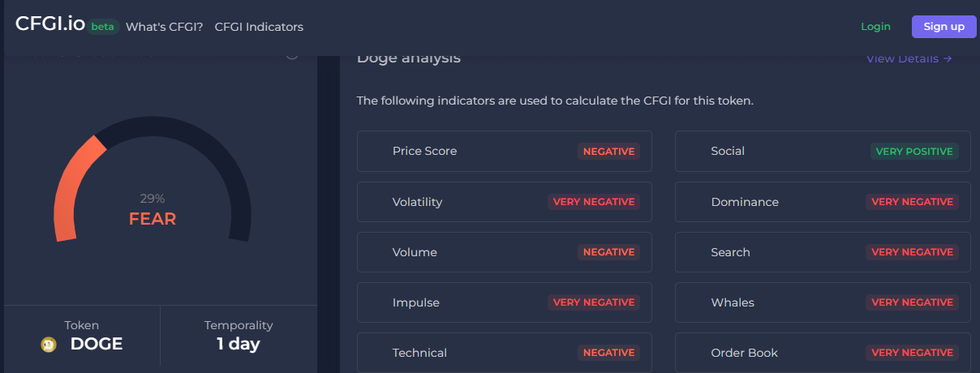This screenshot has height=373, width=980.
Task: Select the Social indicator card
Action: click(x=822, y=152)
